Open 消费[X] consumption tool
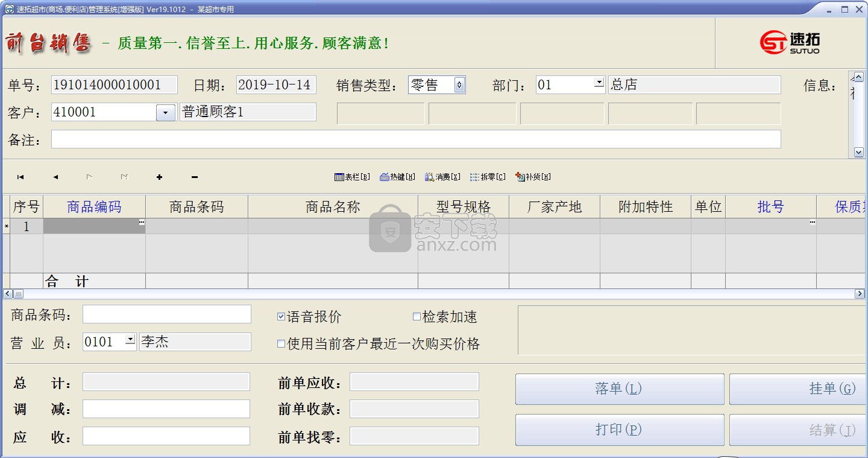This screenshot has width=868, height=458. coord(442,177)
